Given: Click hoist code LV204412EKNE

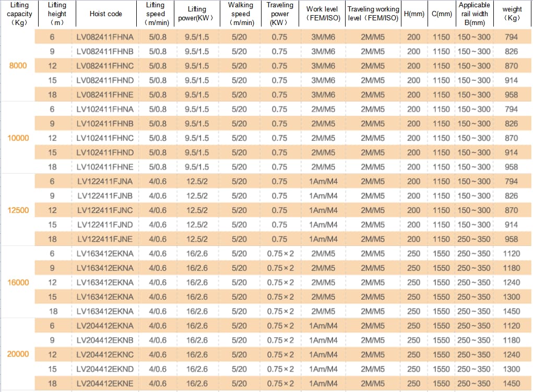Looking at the screenshot, I should 105,384.
